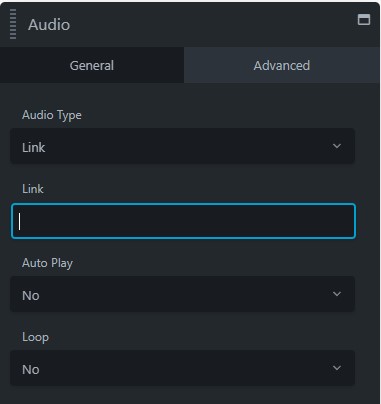Click the Audio panel title
This screenshot has height=404, width=381.
point(49,25)
